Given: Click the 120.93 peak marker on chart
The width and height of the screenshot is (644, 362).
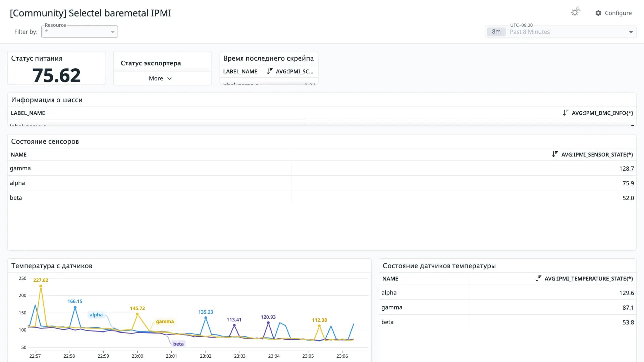Looking at the screenshot, I should coord(268,322).
